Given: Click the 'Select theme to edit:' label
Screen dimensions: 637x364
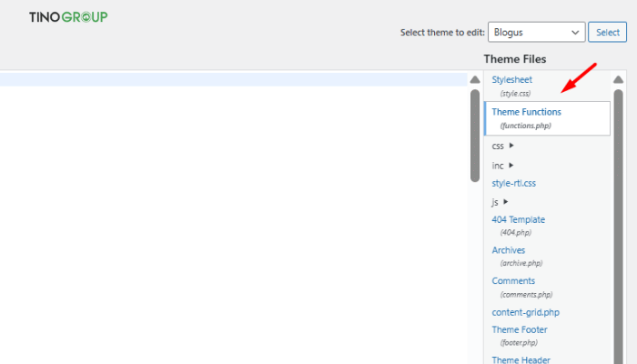Looking at the screenshot, I should point(442,33).
